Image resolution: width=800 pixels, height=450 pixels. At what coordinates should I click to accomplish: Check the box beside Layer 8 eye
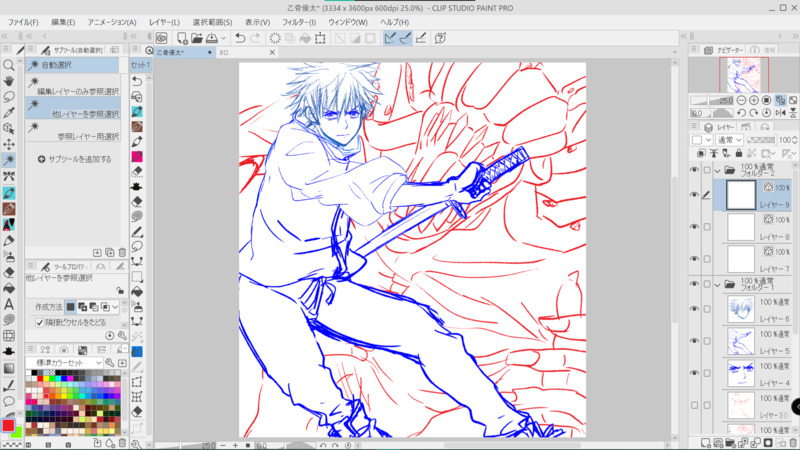click(707, 227)
